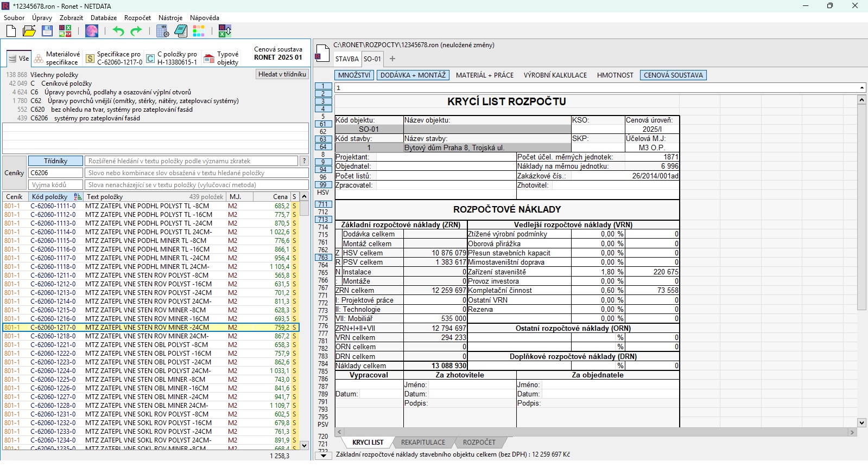
Task: Switch to the REKAPITULACE sheet tab
Action: point(423,443)
